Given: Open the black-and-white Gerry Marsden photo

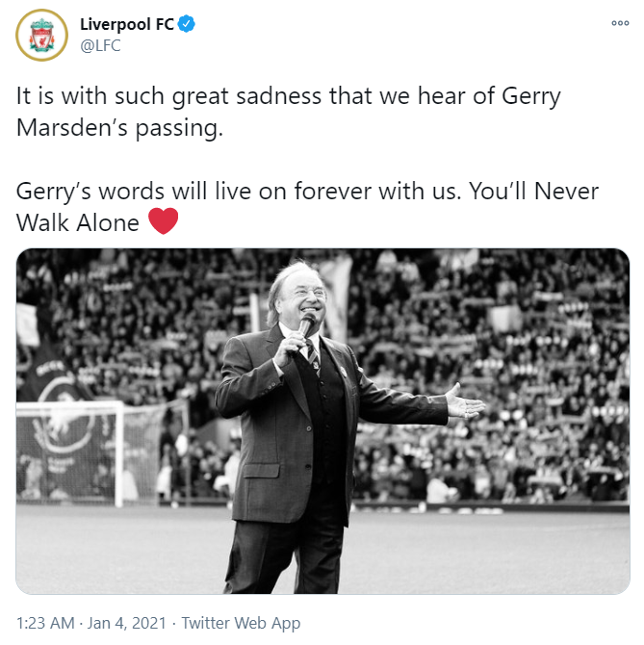Looking at the screenshot, I should pyautogui.click(x=322, y=421).
